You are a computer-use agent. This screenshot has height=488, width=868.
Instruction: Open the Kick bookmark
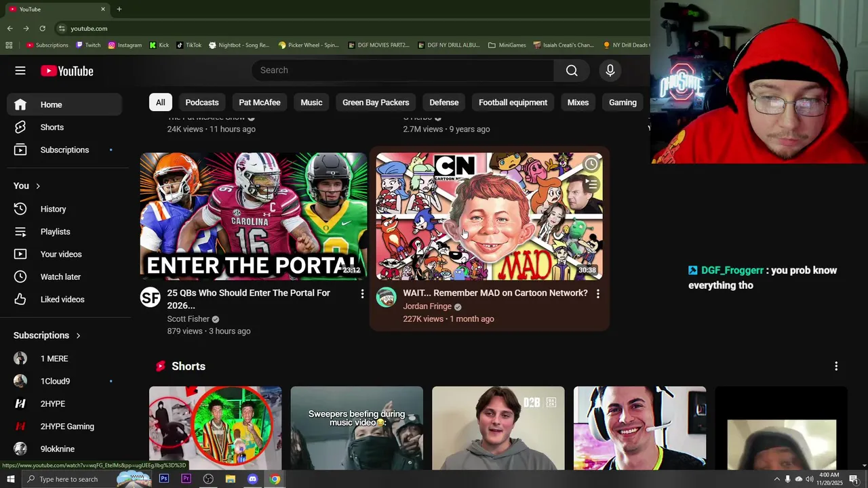coord(159,45)
